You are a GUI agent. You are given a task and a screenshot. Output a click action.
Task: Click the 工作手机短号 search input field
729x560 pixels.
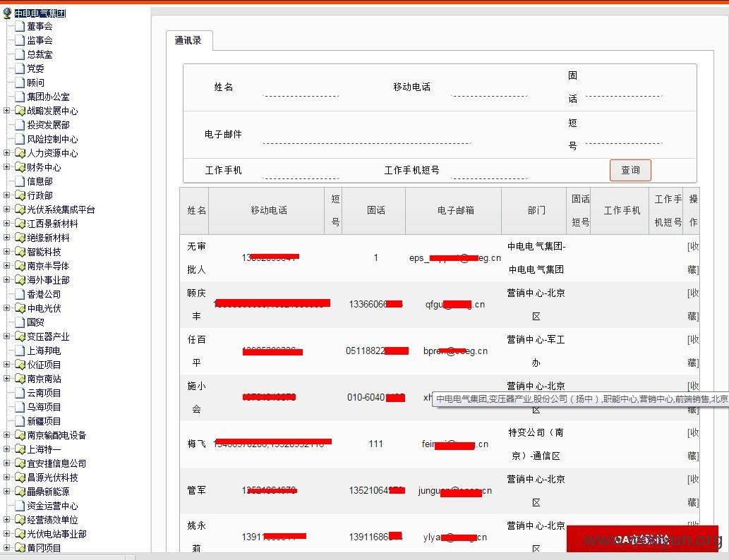point(490,171)
